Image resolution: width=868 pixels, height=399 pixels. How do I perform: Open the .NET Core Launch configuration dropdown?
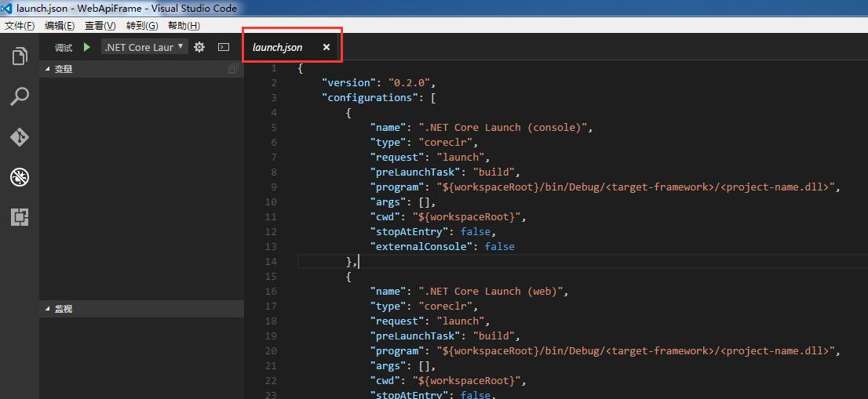[x=145, y=48]
